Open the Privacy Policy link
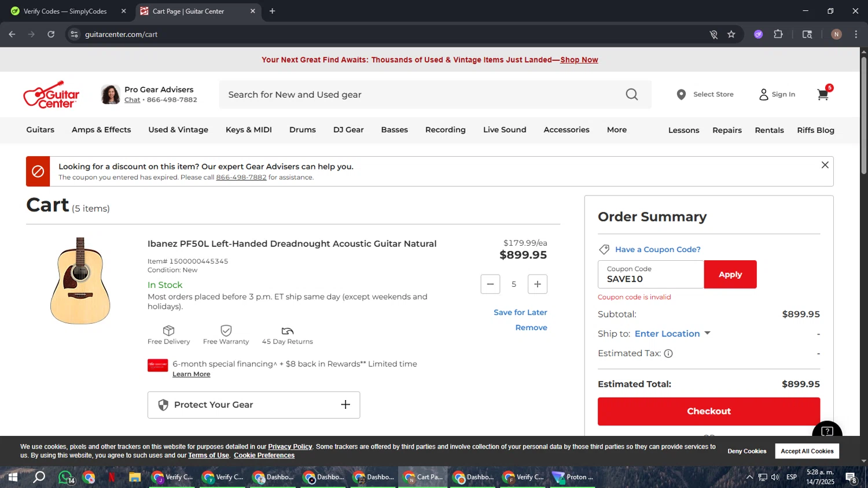The width and height of the screenshot is (868, 488). 290,446
